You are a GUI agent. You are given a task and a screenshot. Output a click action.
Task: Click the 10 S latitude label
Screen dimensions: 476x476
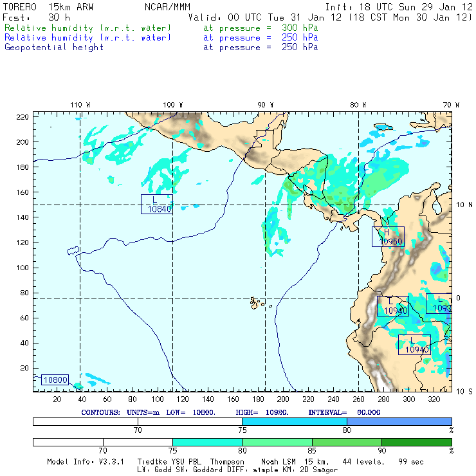pos(464,392)
